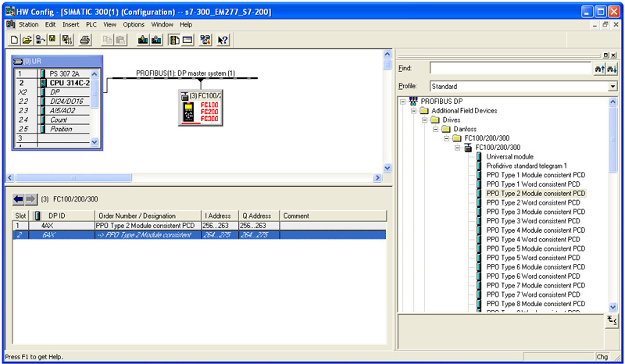Select the PS 307 2A rack row
625x364 pixels.
click(52, 73)
